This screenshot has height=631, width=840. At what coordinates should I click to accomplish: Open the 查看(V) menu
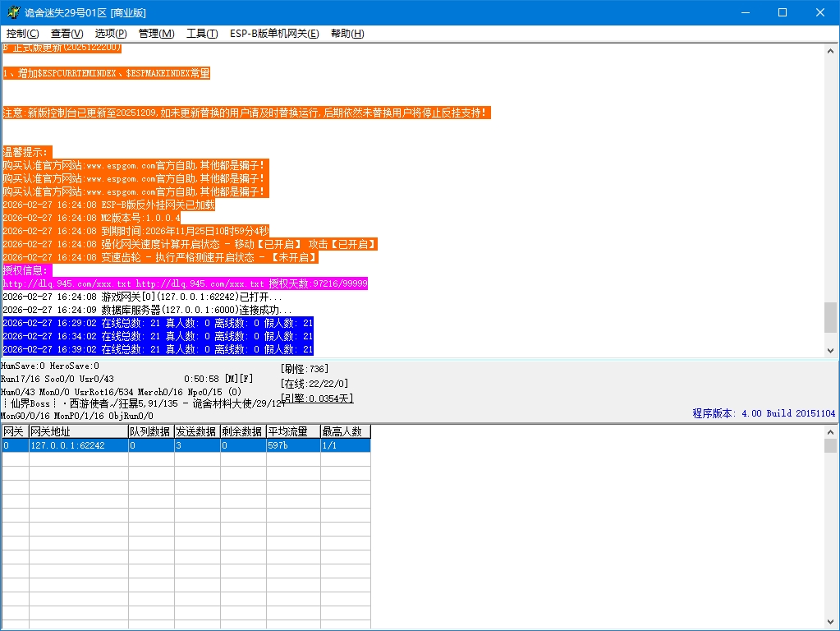click(67, 34)
